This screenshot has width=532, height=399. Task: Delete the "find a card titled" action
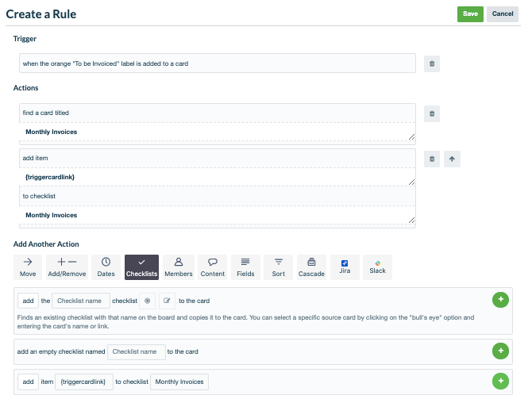click(431, 113)
